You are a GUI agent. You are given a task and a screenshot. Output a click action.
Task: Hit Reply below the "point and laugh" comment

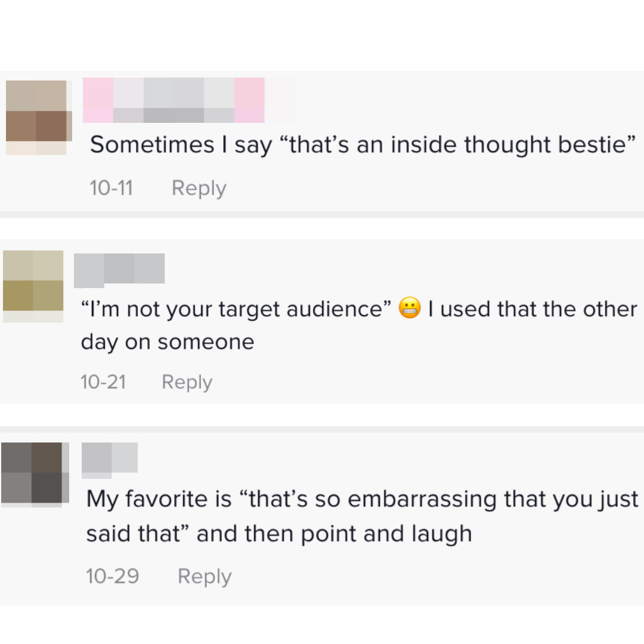205,577
